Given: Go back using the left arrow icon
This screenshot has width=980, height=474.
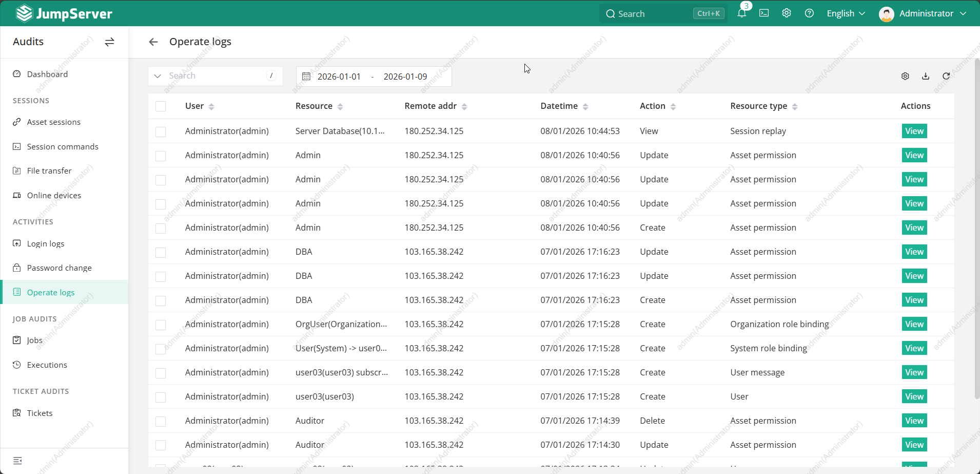Looking at the screenshot, I should tap(153, 42).
